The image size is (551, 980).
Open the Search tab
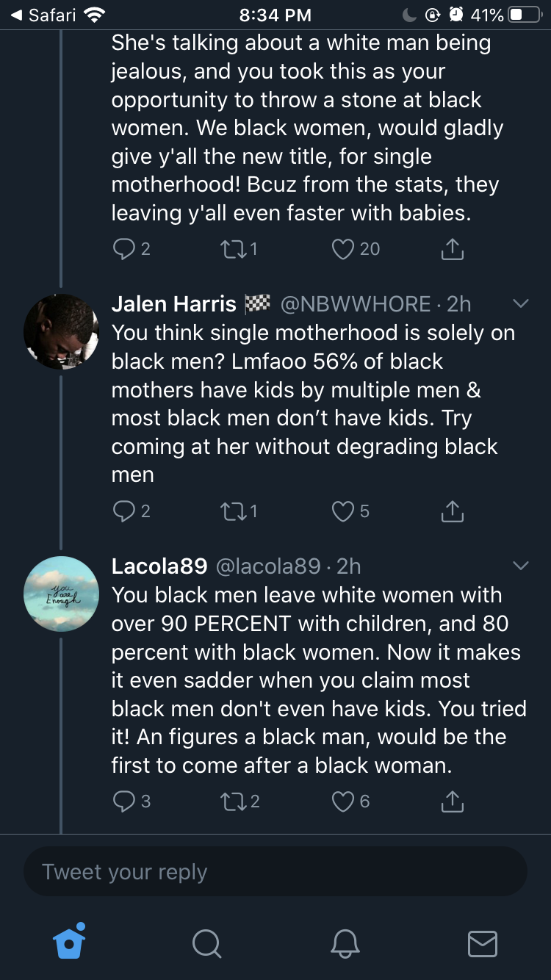pos(206,943)
